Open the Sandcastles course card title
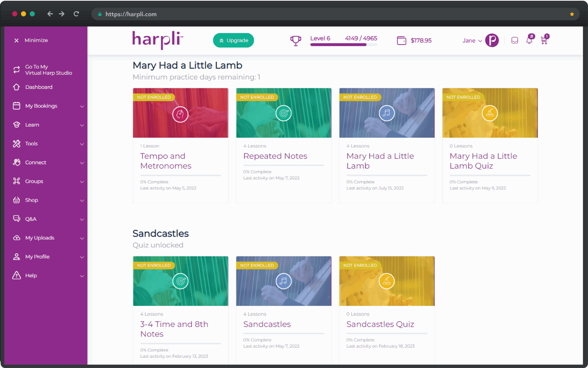588x368 pixels. pos(267,324)
